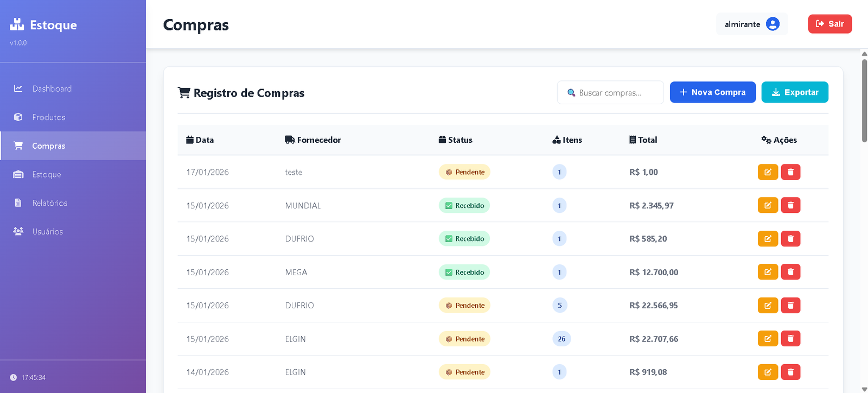This screenshot has width=868, height=393.
Task: Click the supplier name MEGA
Action: tap(296, 272)
